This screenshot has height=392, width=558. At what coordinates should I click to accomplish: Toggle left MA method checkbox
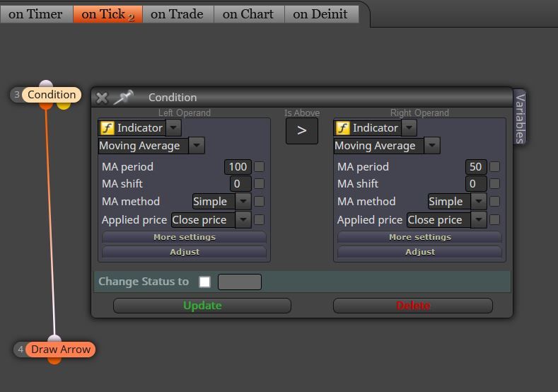coord(260,202)
